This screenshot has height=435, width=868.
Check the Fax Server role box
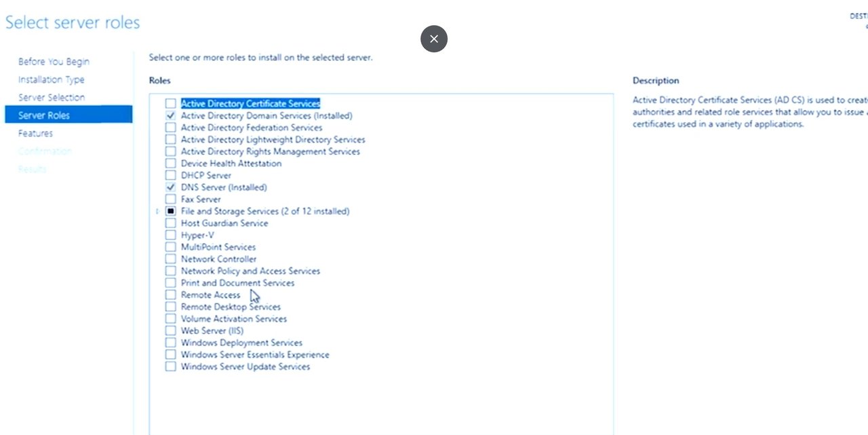170,200
